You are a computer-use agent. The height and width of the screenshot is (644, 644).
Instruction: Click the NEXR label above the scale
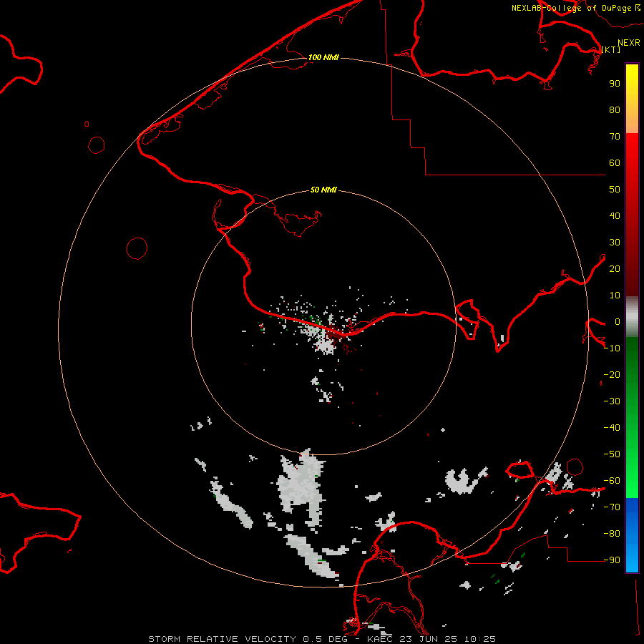[628, 43]
